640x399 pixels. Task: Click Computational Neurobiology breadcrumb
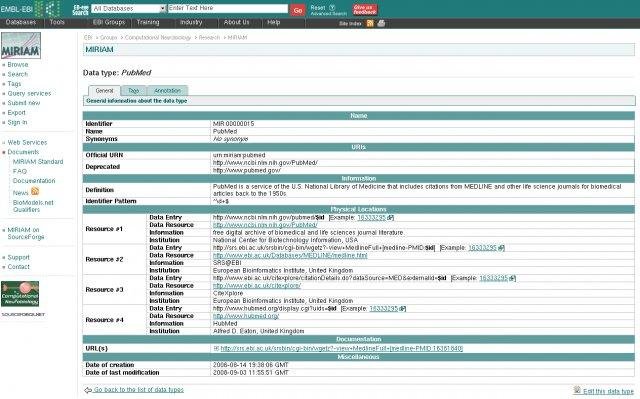158,38
